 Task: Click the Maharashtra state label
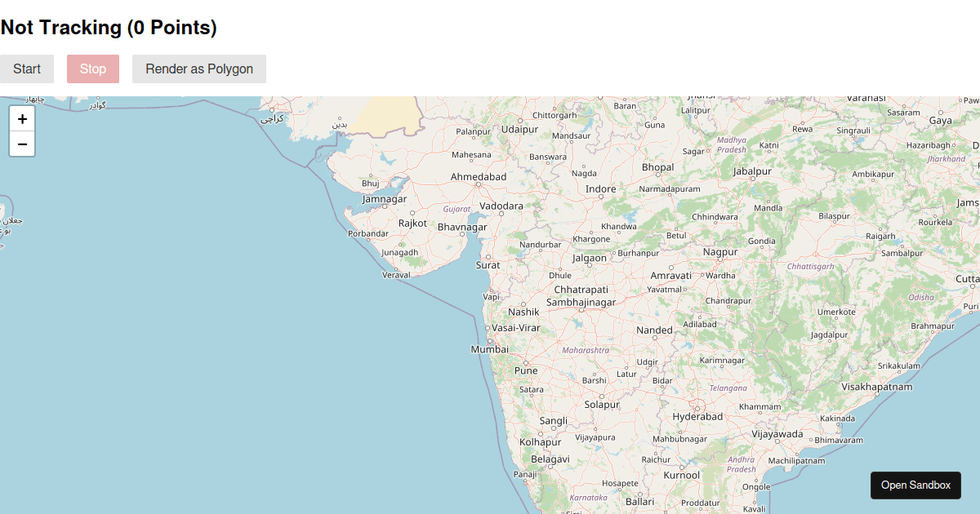pyautogui.click(x=586, y=350)
